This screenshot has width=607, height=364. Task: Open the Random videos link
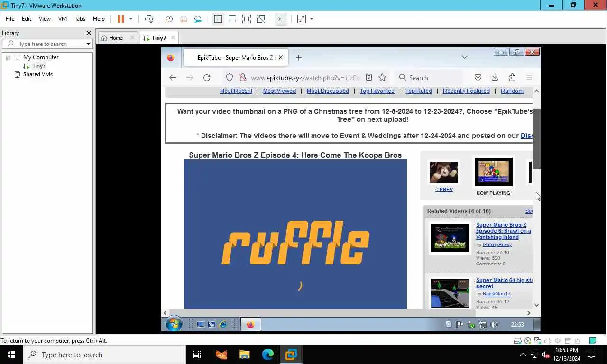[512, 91]
